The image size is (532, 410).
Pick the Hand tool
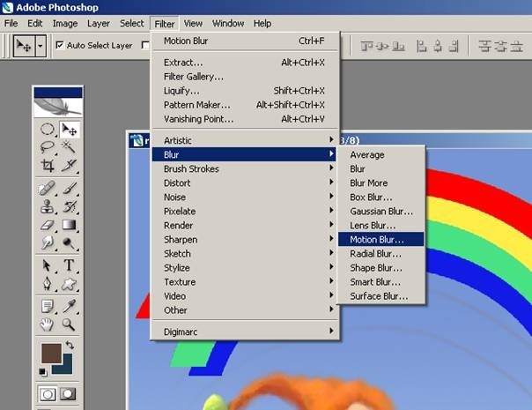click(x=48, y=324)
